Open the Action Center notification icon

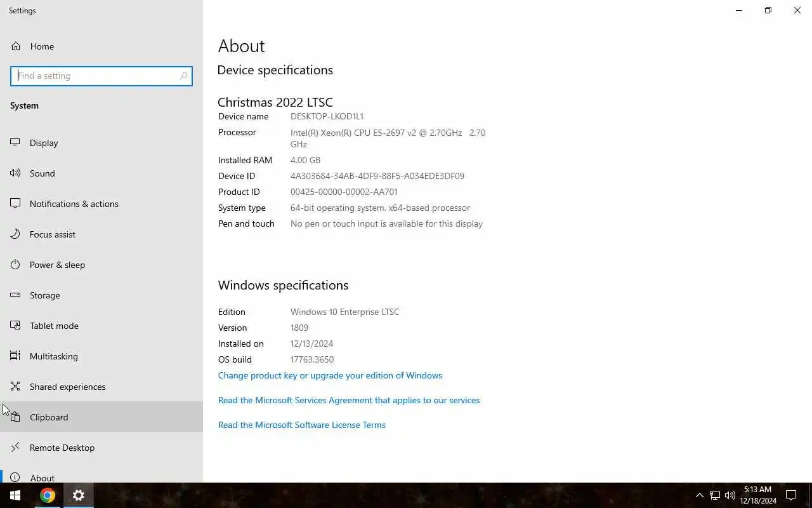[791, 495]
